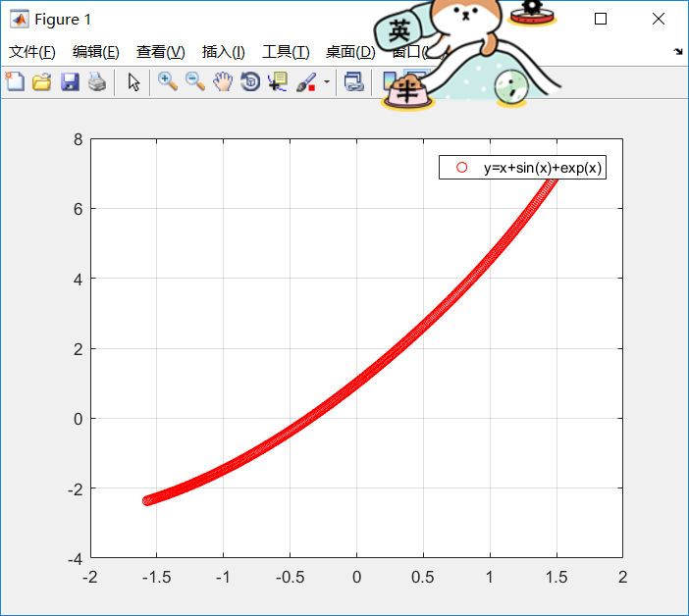Select the Brush data tool
The width and height of the screenshot is (689, 616).
[x=306, y=82]
